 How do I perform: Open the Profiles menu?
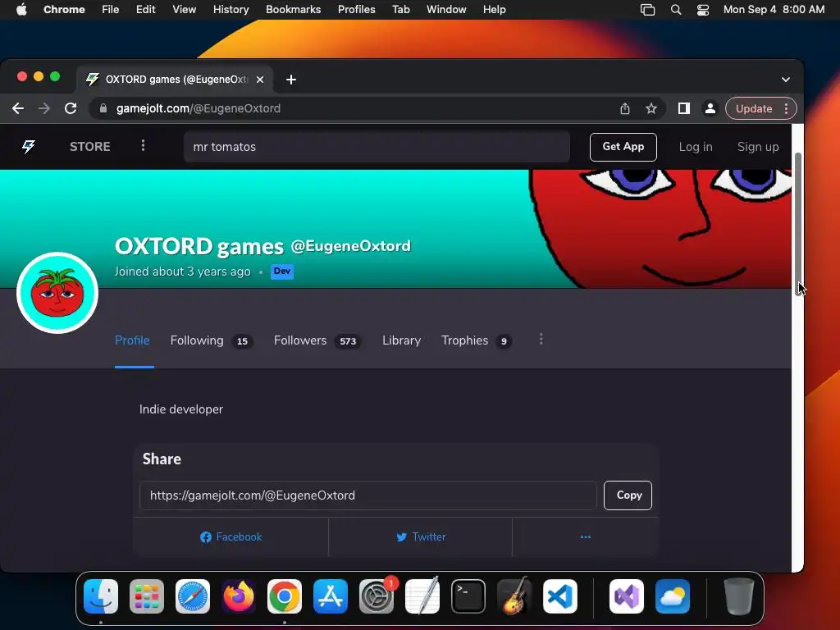point(356,9)
